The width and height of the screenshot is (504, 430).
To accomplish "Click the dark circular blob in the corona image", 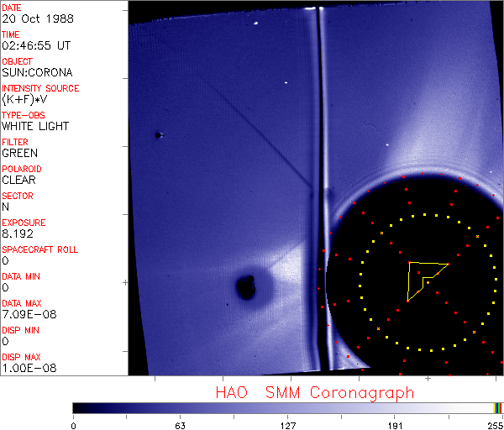I will [246, 288].
